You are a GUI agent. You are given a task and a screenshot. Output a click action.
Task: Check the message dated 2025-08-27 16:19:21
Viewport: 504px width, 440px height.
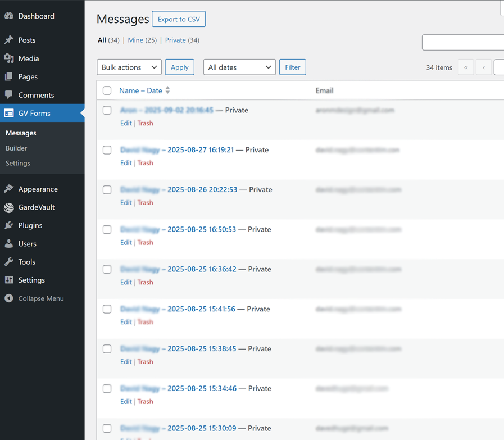pos(107,150)
